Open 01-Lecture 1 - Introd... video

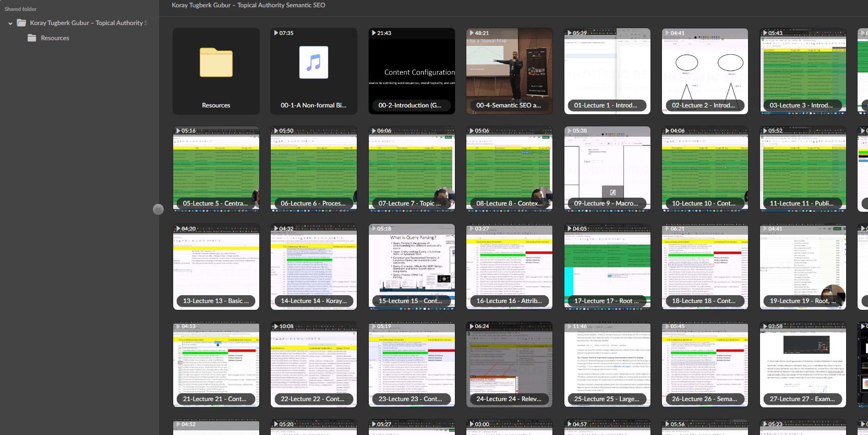(607, 71)
